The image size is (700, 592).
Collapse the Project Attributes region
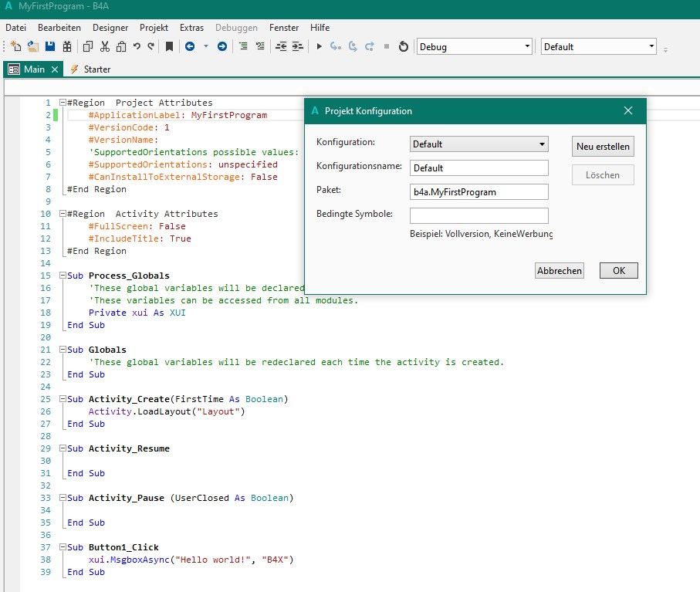63,103
